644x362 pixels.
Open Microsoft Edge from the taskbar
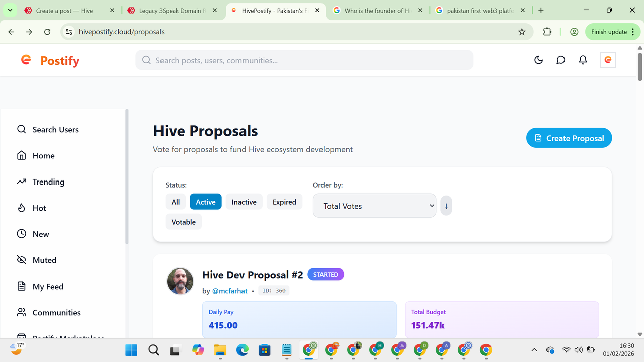pos(243,350)
